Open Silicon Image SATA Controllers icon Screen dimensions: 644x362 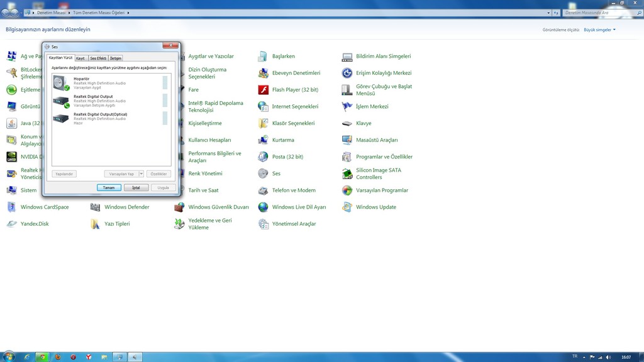tap(347, 173)
